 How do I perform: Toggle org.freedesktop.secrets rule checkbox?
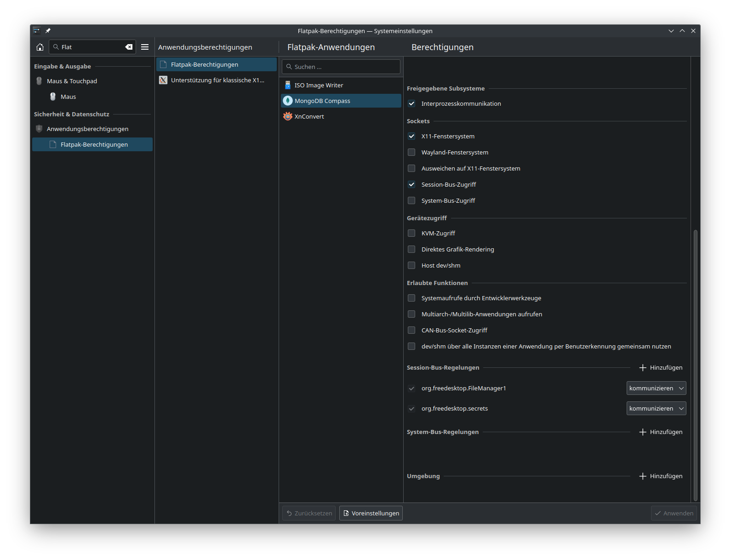point(411,408)
